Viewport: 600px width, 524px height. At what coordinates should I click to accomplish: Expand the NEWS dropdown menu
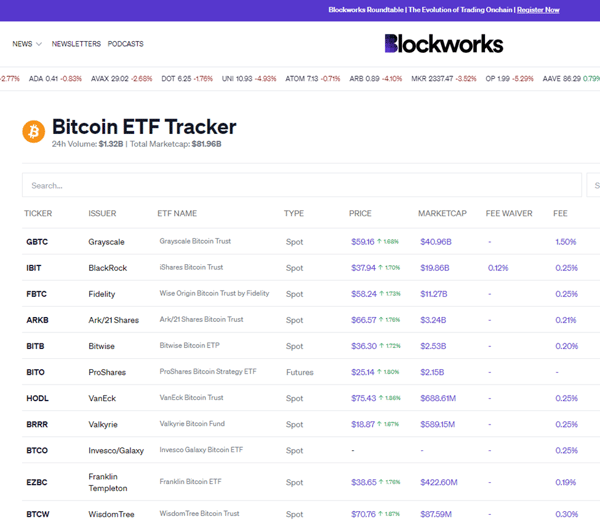coord(27,44)
